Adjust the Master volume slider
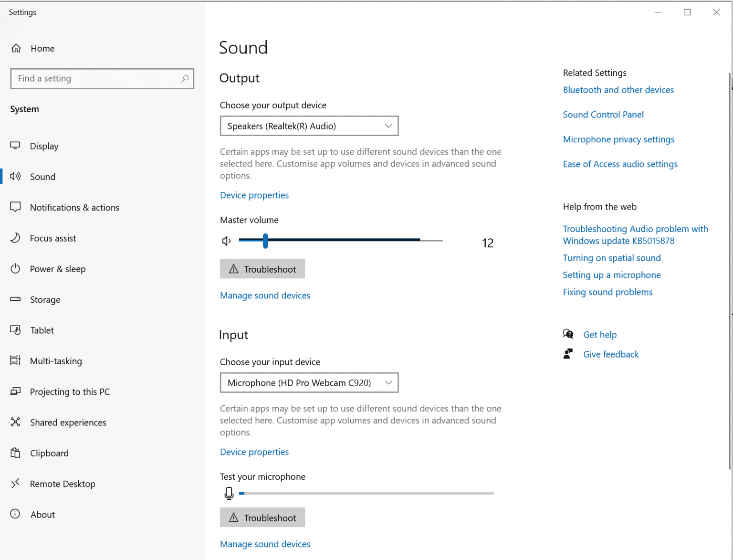 (x=266, y=241)
